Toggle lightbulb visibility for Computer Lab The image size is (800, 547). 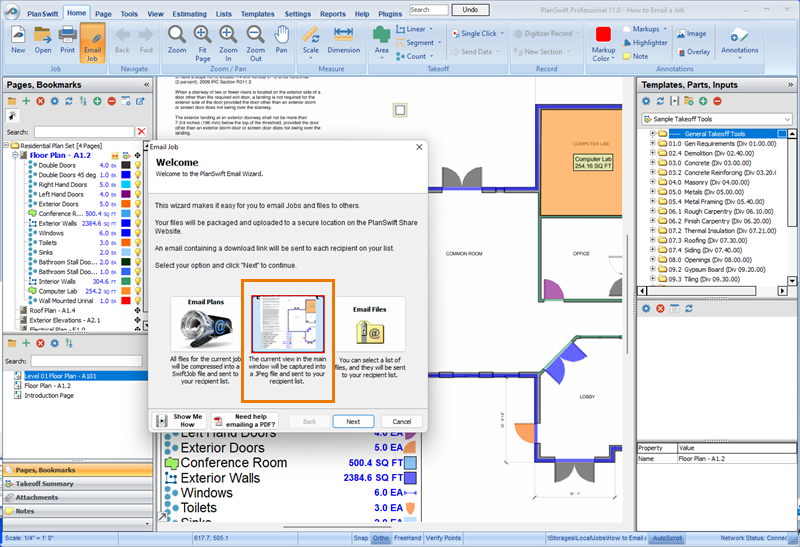tap(137, 291)
